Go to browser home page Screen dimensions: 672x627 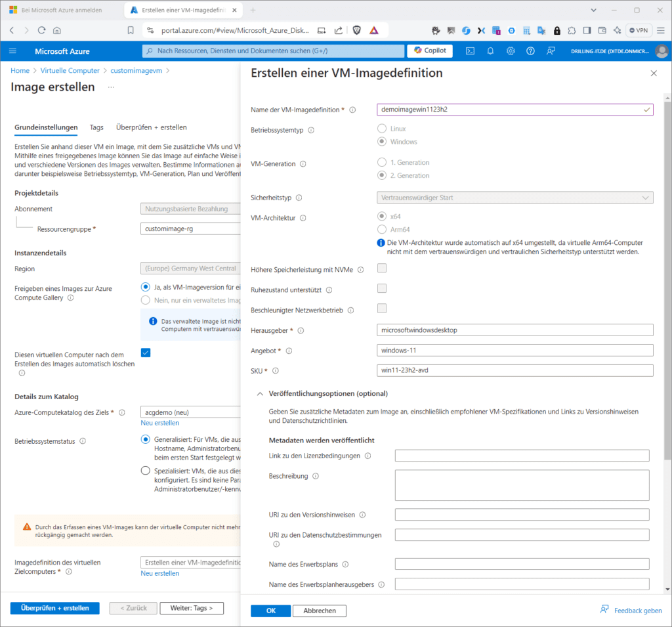click(57, 30)
